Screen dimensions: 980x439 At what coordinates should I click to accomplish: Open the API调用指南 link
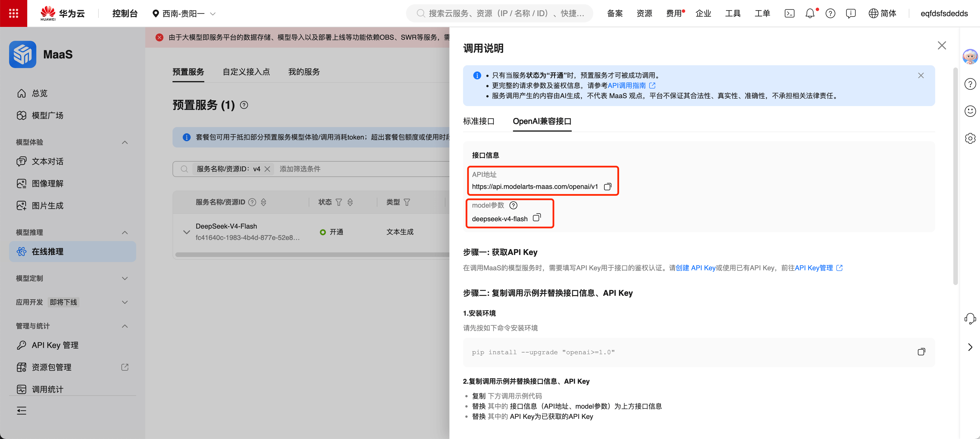[631, 86]
